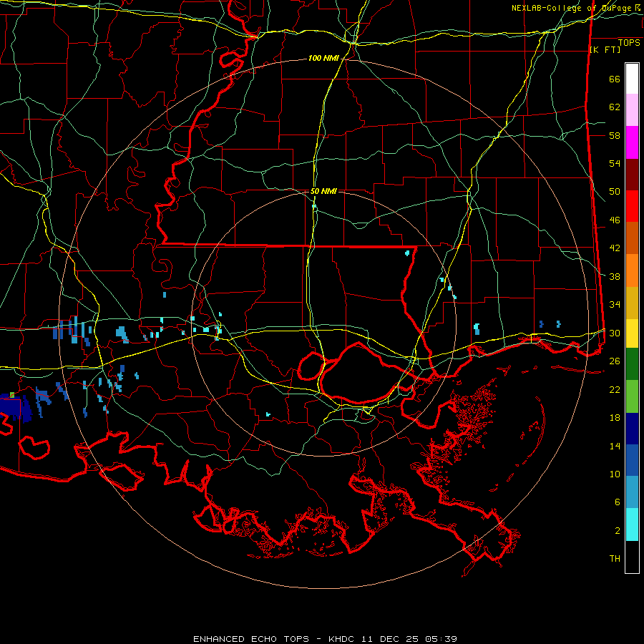Click the legend value 34
Image resolution: width=644 pixels, height=644 pixels.
(615, 304)
